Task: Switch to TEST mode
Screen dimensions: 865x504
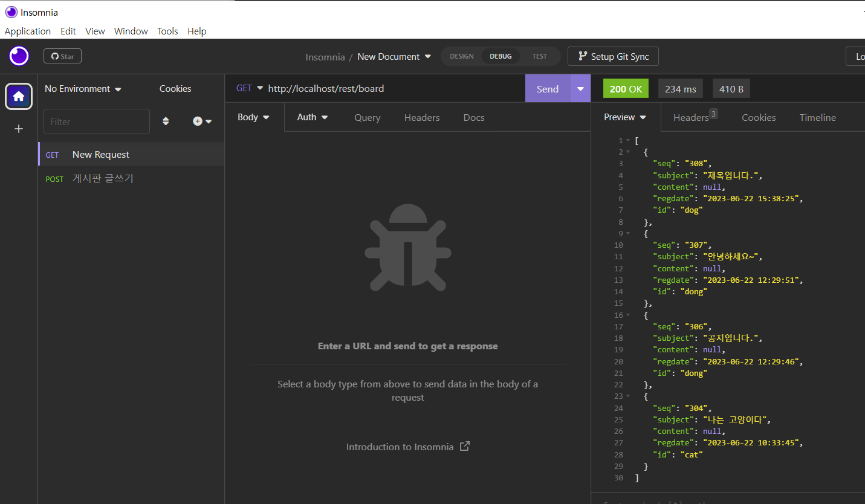Action: point(539,56)
